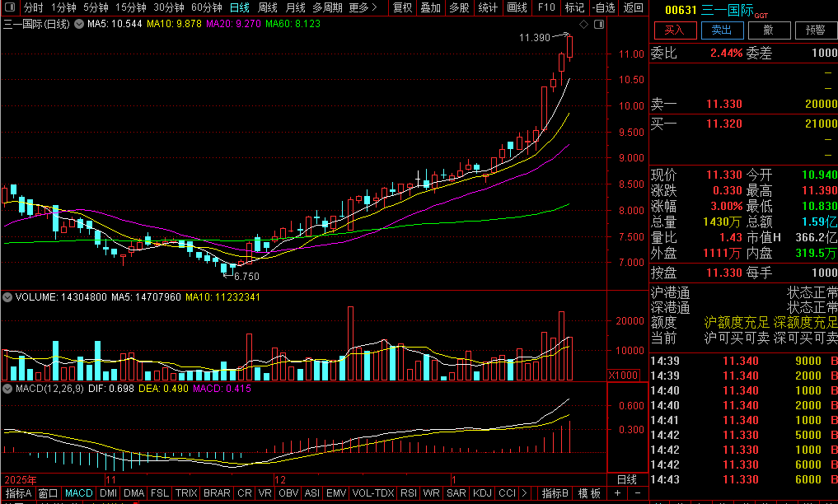Click the 卖一 price 11.330
This screenshot has height=504, width=838.
tap(724, 104)
